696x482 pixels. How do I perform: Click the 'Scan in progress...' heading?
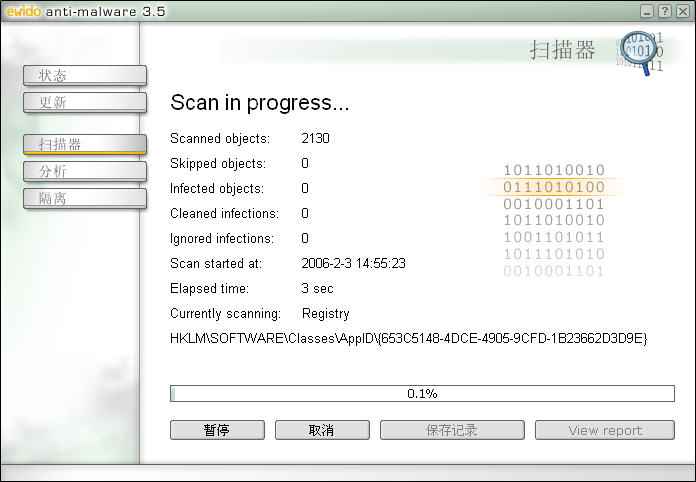click(x=260, y=103)
